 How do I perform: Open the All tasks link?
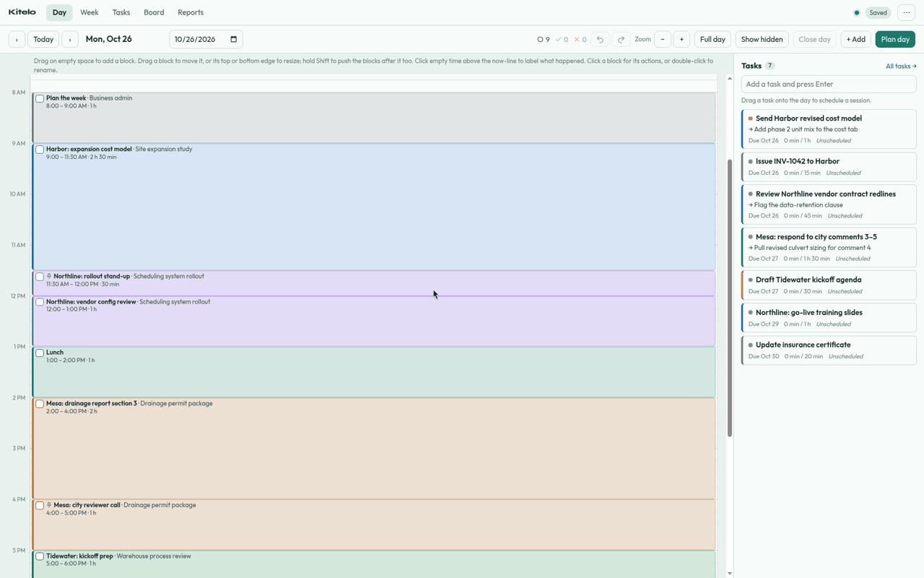click(x=901, y=66)
